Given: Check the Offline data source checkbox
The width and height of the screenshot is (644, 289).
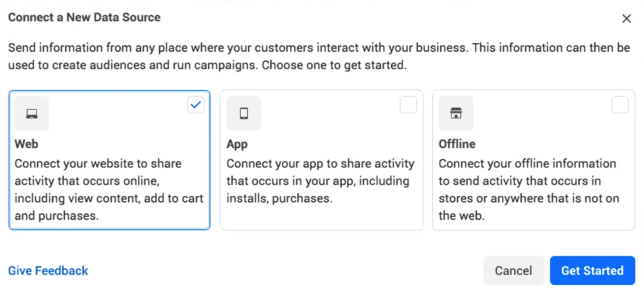Looking at the screenshot, I should coord(620,105).
